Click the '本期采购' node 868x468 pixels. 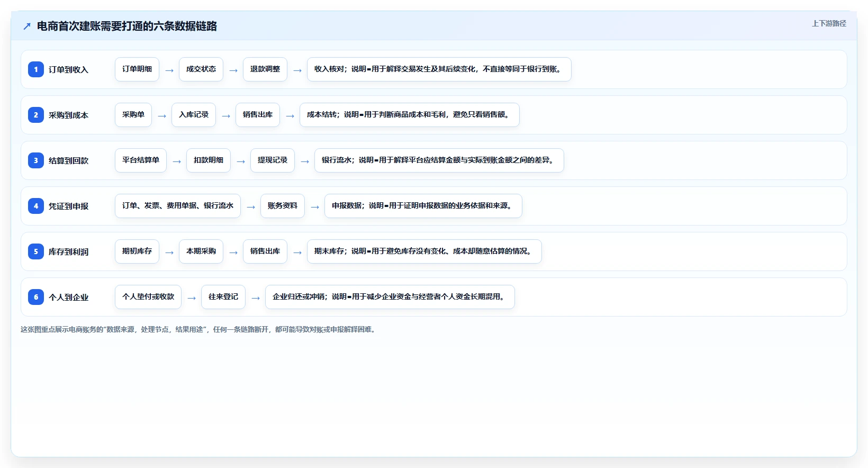point(201,251)
